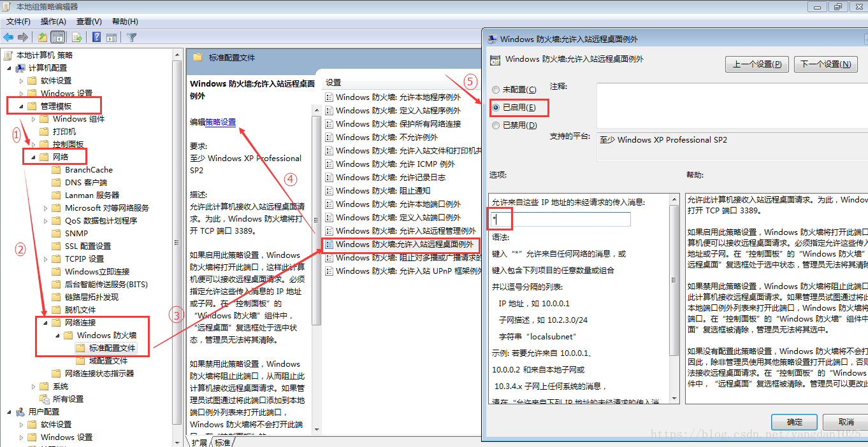Click the SSL 配置设置 folder icon
The width and height of the screenshot is (868, 447).
pos(56,246)
